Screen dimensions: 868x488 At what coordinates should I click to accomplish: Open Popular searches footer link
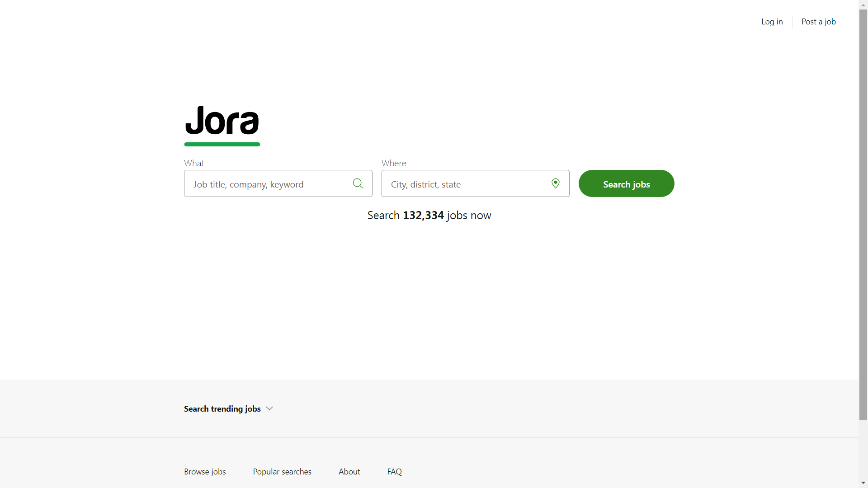282,471
